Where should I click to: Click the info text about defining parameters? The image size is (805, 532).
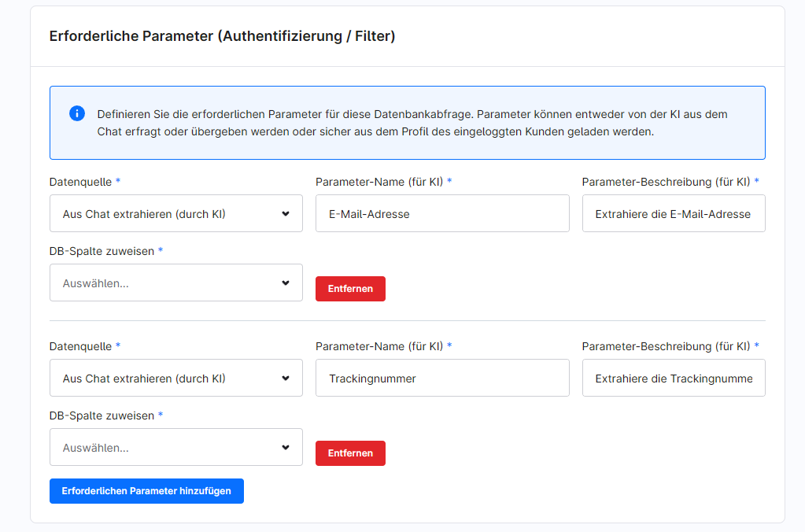(x=412, y=123)
